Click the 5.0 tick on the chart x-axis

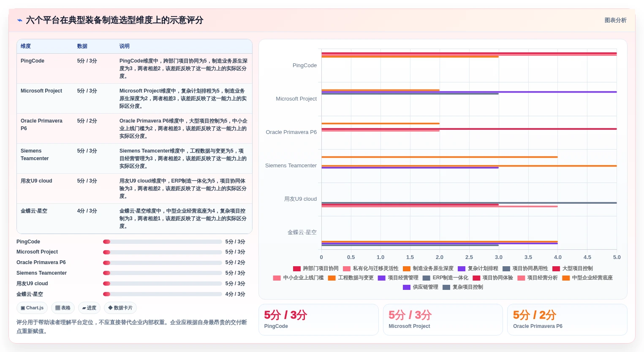pyautogui.click(x=617, y=257)
